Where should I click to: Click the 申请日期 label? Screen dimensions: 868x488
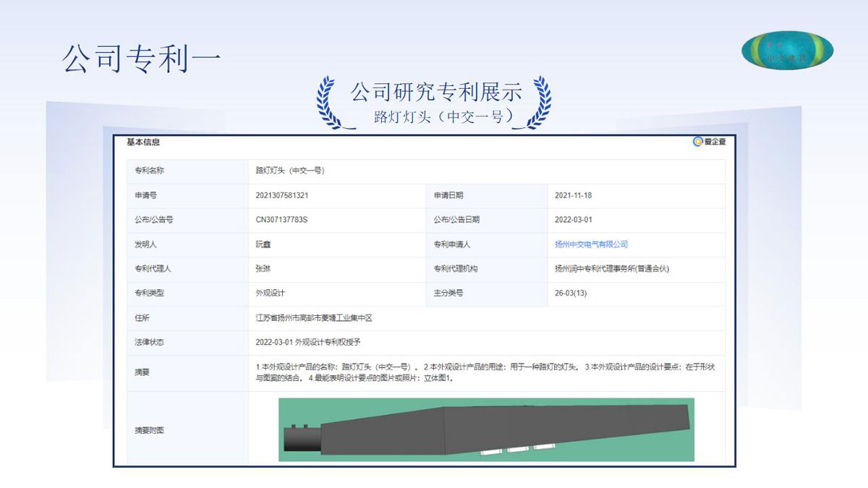(x=448, y=196)
